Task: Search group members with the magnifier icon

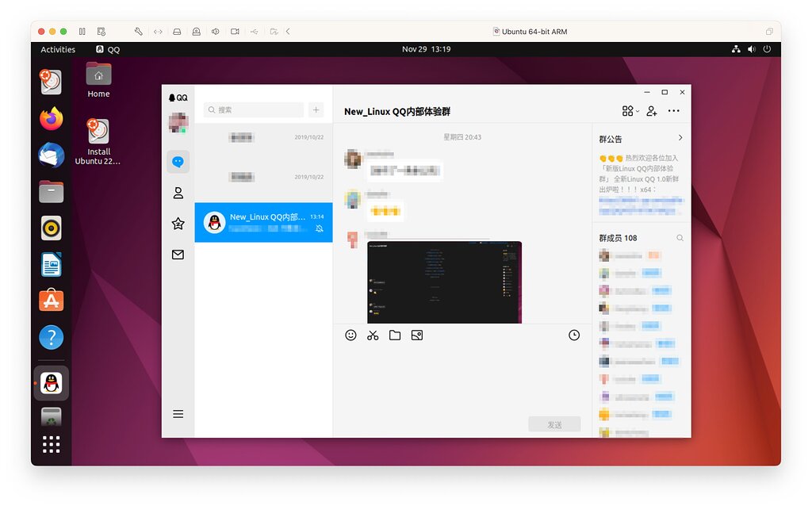Action: pos(680,237)
